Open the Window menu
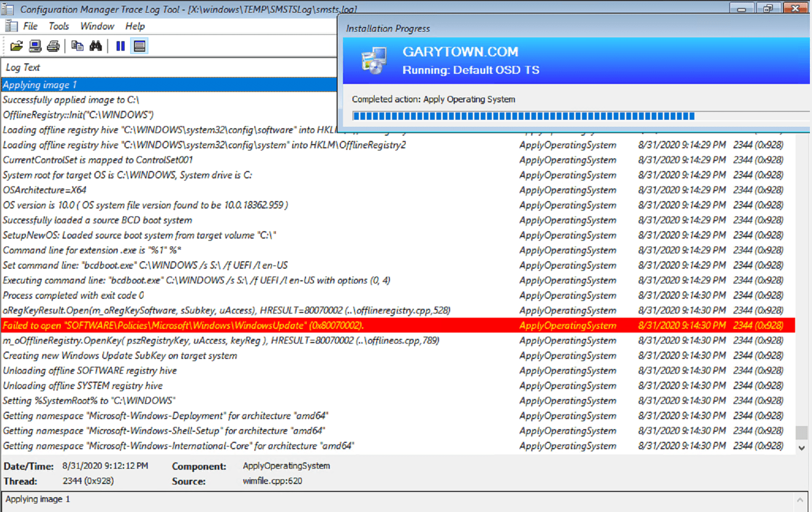The width and height of the screenshot is (812, 512). click(97, 26)
